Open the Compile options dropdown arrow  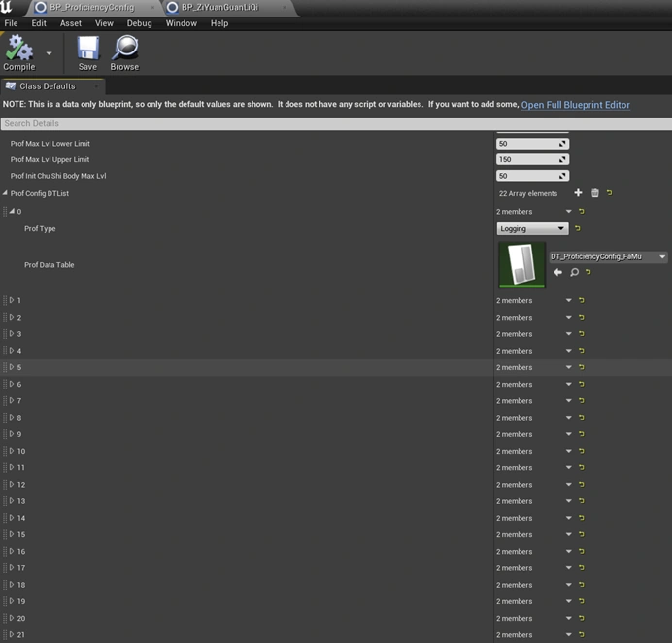point(49,53)
